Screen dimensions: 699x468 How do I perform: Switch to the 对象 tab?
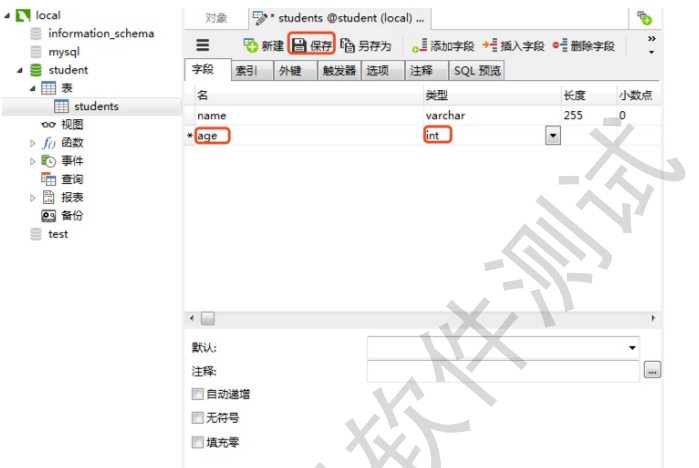click(x=216, y=18)
